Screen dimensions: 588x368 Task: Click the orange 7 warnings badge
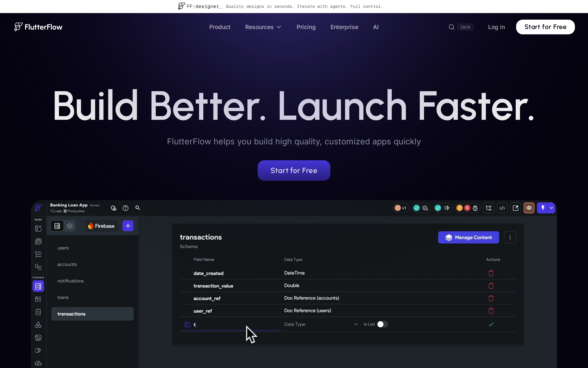click(x=459, y=208)
